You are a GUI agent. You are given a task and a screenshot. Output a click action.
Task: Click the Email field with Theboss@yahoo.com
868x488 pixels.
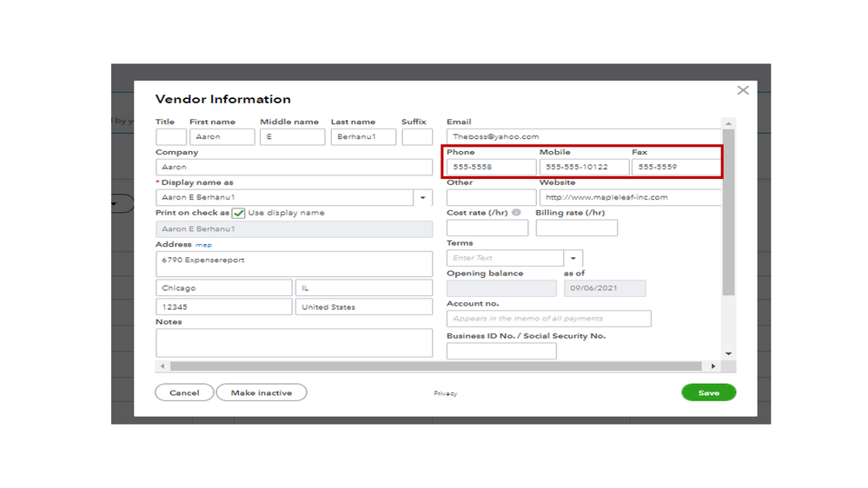(x=584, y=136)
